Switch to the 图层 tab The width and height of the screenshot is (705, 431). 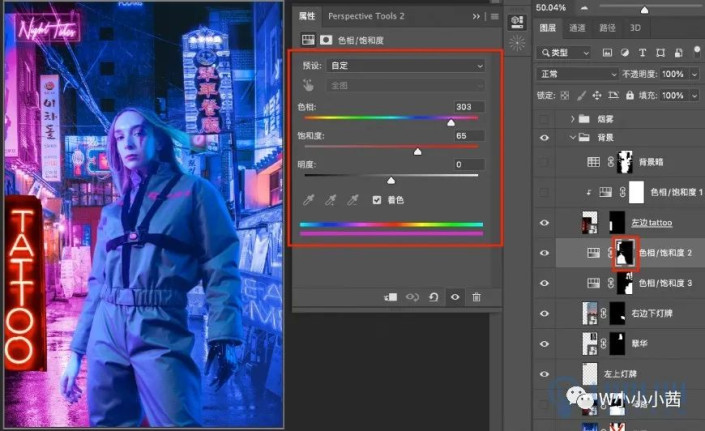point(548,28)
